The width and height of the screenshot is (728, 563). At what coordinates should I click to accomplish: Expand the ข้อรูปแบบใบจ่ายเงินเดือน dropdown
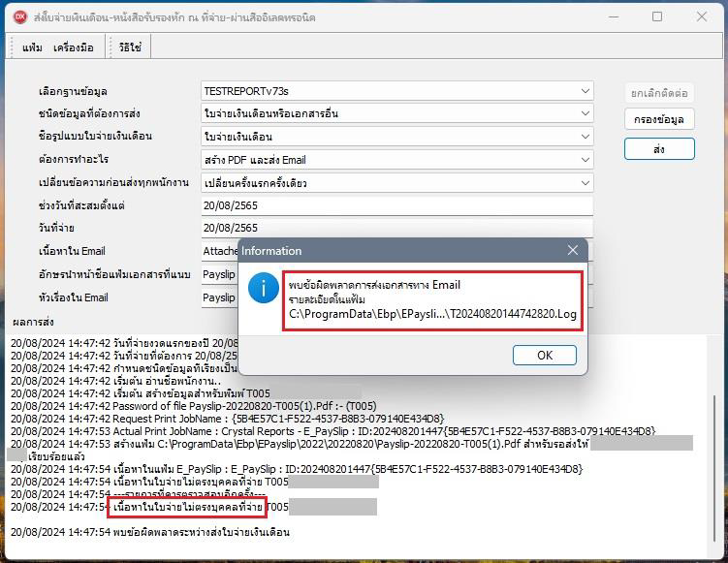click(x=585, y=137)
